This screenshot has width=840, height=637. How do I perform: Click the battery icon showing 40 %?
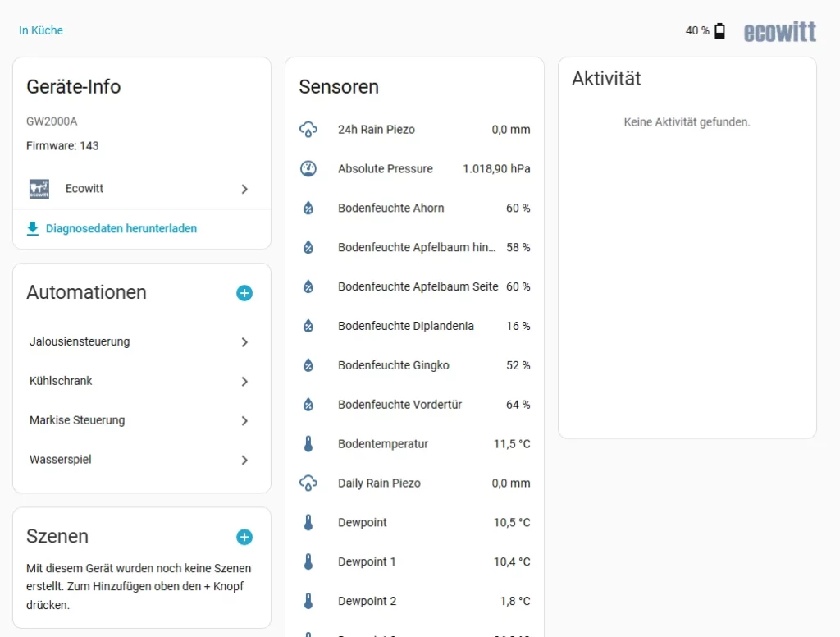pos(719,31)
